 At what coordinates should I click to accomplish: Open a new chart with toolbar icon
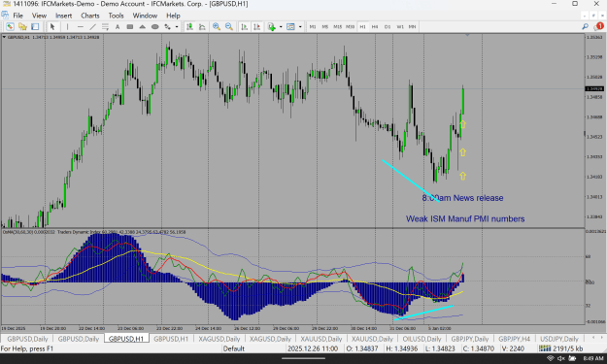(10, 26)
